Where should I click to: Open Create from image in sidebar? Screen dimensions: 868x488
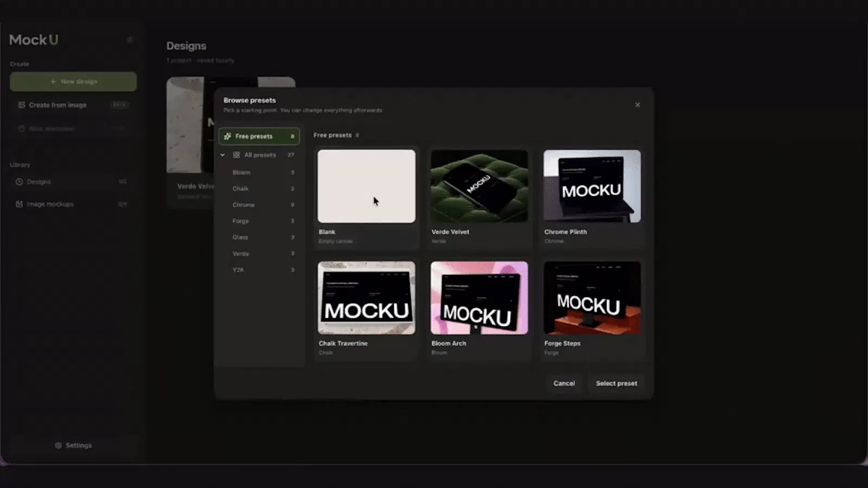click(x=73, y=105)
